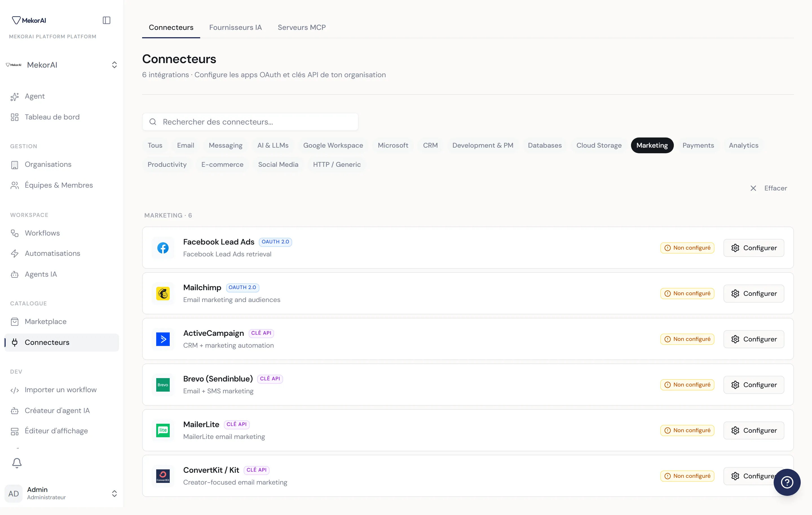Click the Automatisations lightning icon
This screenshot has width=812, height=515.
14,254
